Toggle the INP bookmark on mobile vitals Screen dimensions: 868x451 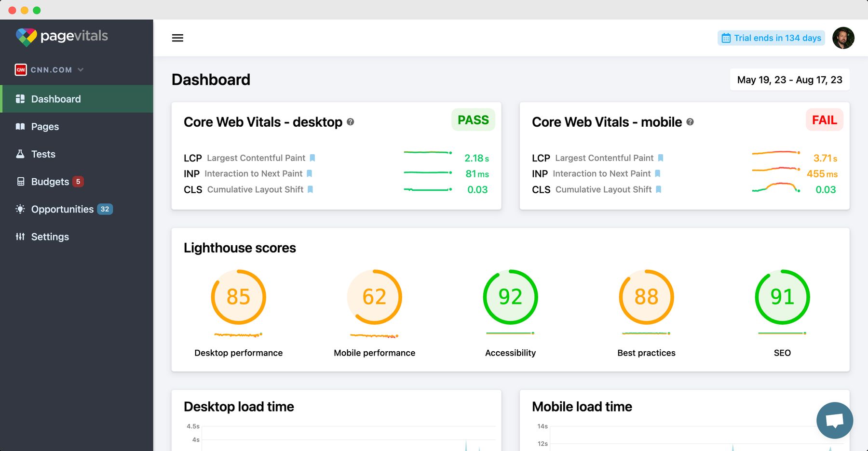coord(658,173)
